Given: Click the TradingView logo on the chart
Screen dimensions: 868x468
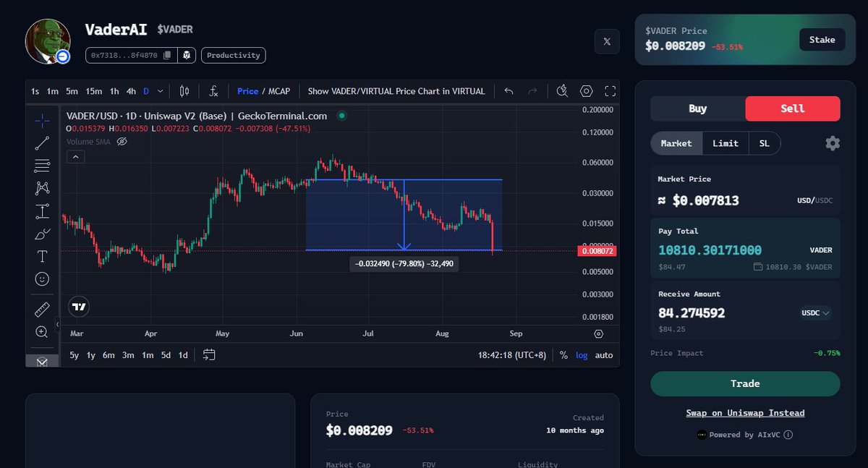Looking at the screenshot, I should (80, 307).
